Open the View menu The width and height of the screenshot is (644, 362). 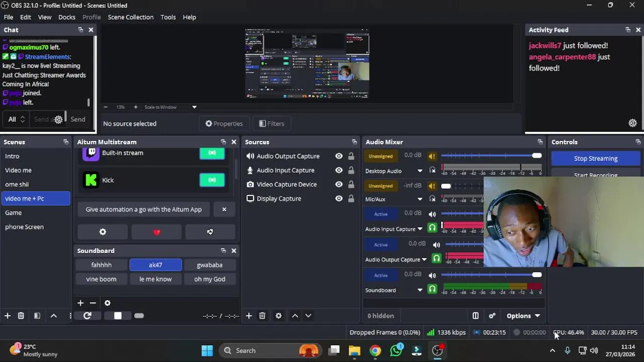(x=45, y=17)
